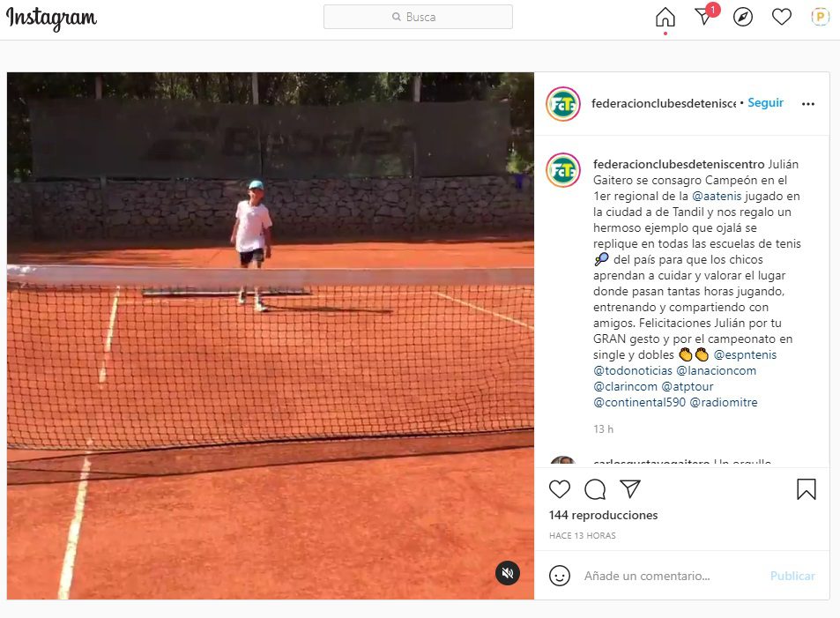Play the tennis court video

(271, 336)
